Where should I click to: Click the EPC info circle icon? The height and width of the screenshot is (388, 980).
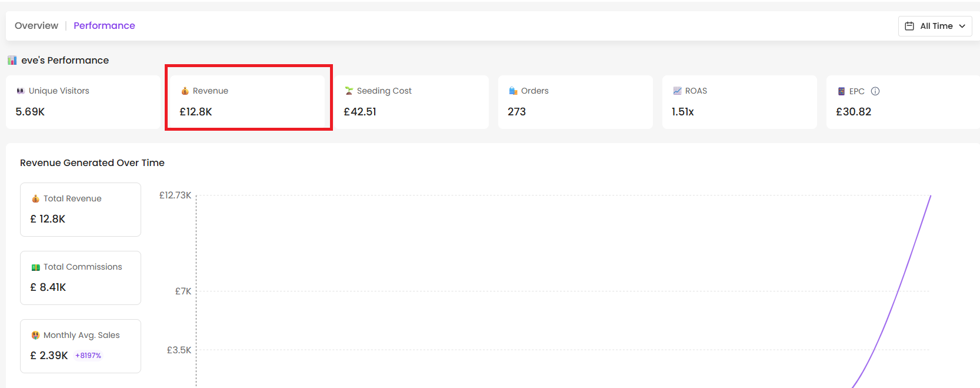pyautogui.click(x=875, y=91)
